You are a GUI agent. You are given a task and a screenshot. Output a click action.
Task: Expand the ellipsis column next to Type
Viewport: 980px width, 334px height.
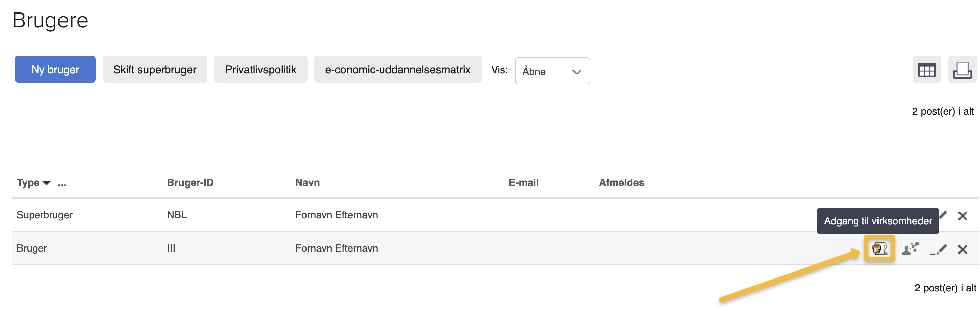pyautogui.click(x=62, y=184)
